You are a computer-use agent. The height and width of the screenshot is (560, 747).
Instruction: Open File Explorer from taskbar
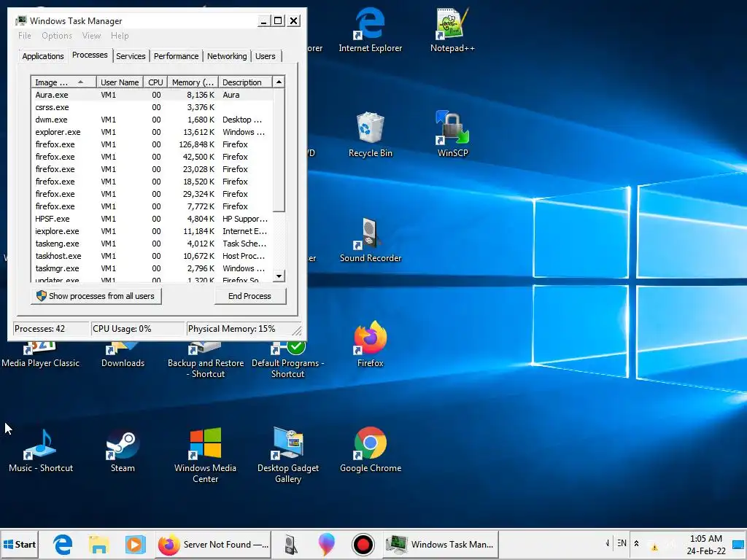click(98, 544)
